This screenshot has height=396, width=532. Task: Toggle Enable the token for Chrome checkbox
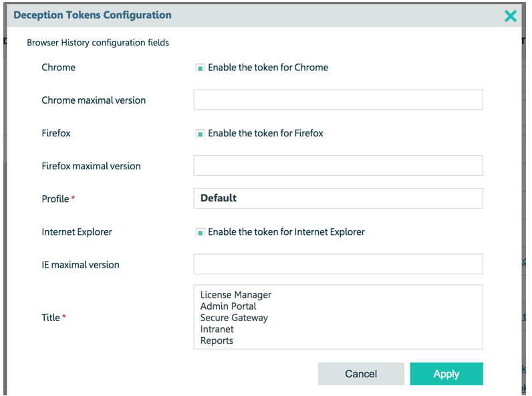201,68
